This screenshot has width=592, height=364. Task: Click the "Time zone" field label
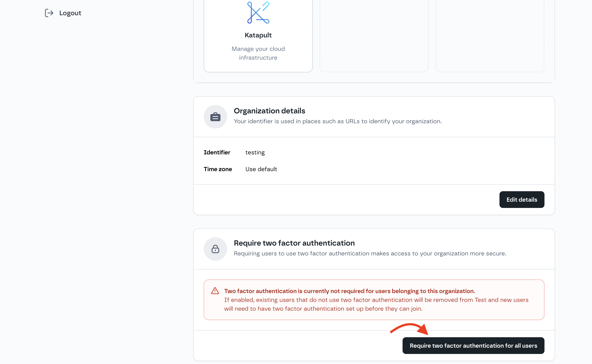[x=218, y=169]
